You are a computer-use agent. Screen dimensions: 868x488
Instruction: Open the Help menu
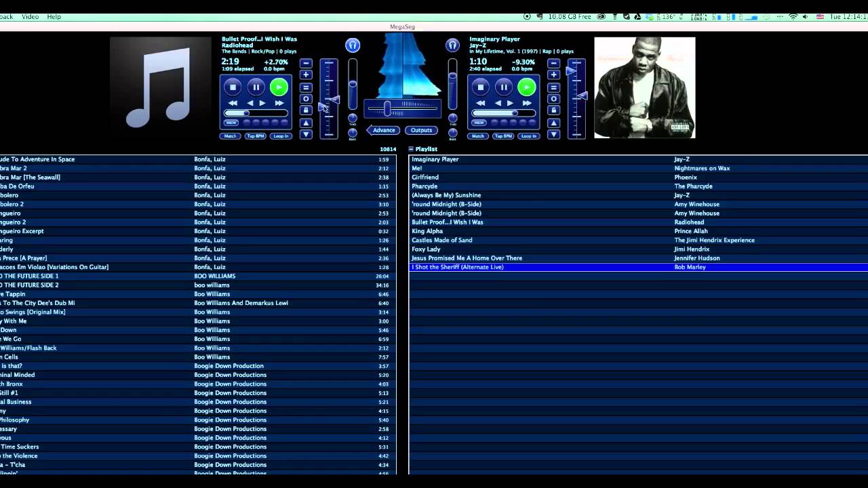pyautogui.click(x=54, y=16)
